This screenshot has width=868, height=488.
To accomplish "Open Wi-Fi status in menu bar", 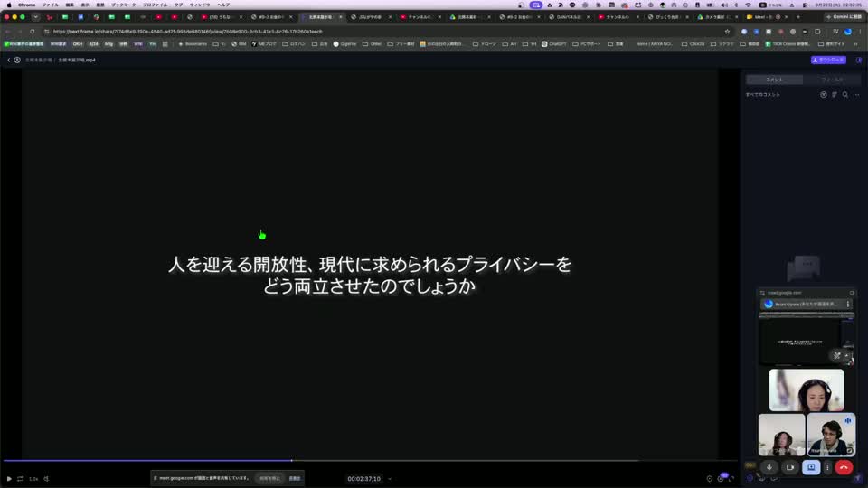I will 748,5.
